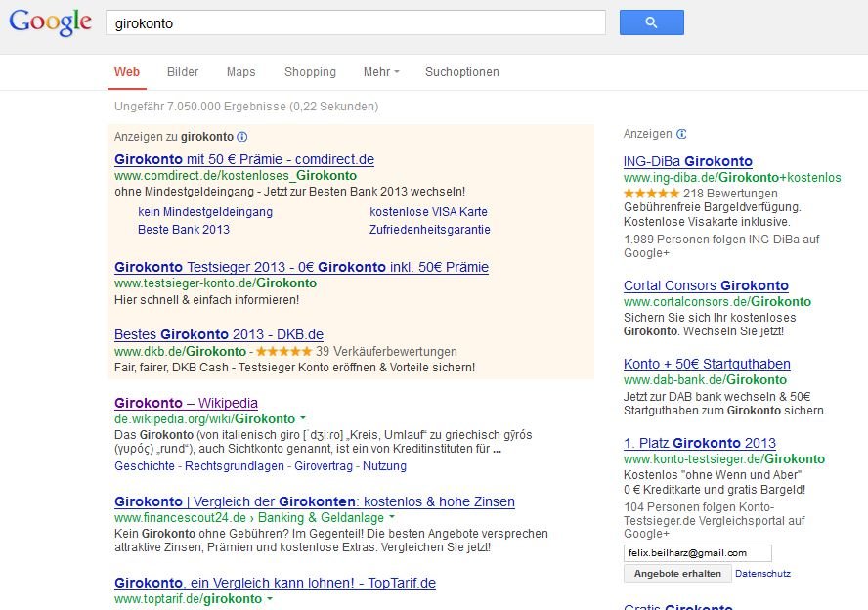Jump to Wikipedia 'Geschichte' section
Image resolution: width=868 pixels, height=610 pixels.
[145, 466]
